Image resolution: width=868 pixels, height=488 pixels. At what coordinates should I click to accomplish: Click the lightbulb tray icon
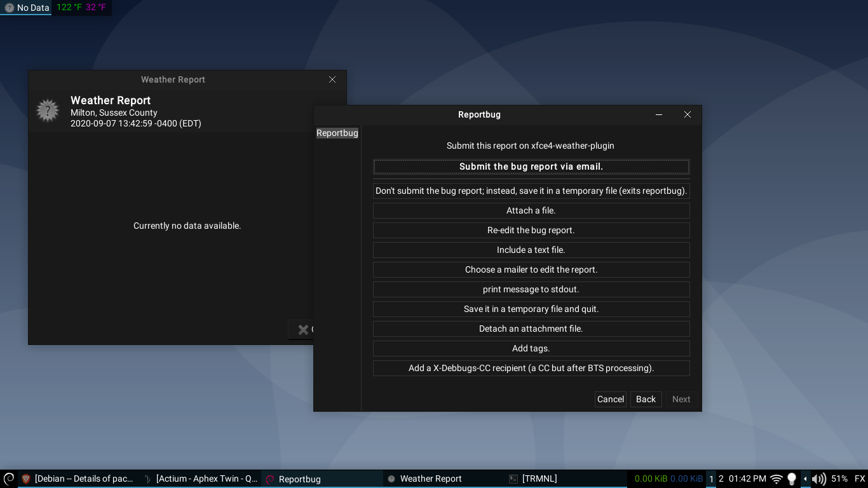[x=792, y=478]
